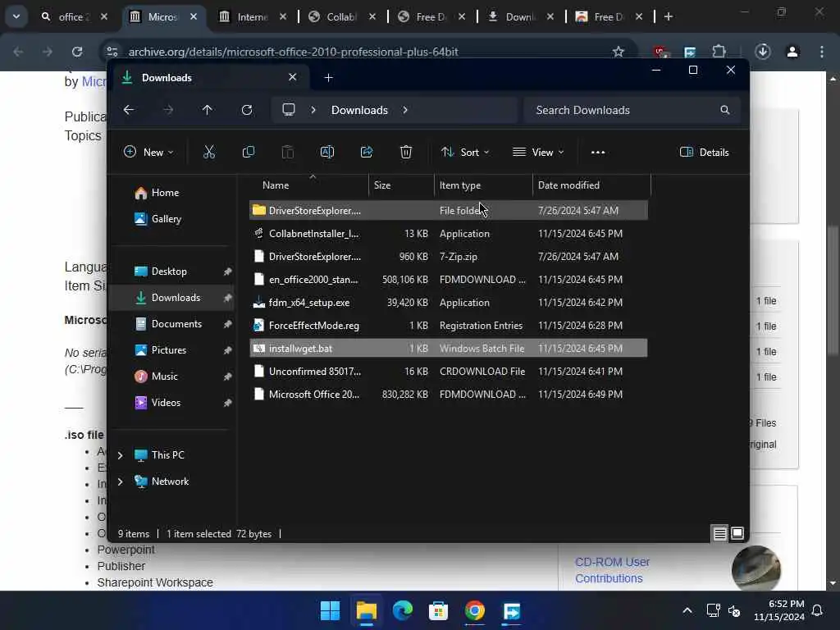Open a new Chrome tab
The width and height of the screenshot is (840, 630).
(x=668, y=16)
